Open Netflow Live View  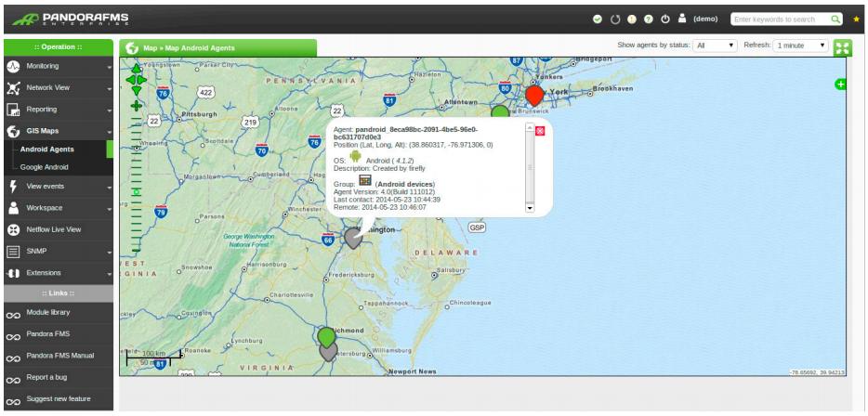[x=59, y=229]
